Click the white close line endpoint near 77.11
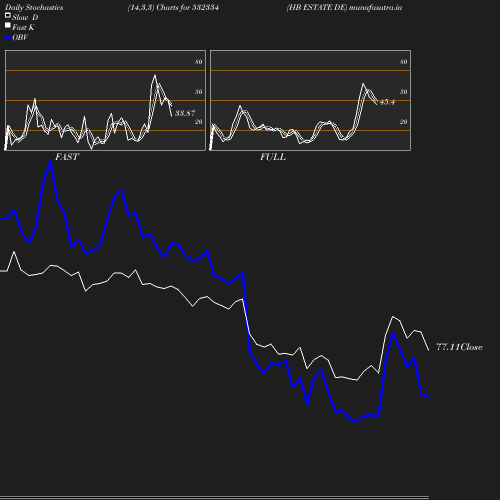 (428, 350)
